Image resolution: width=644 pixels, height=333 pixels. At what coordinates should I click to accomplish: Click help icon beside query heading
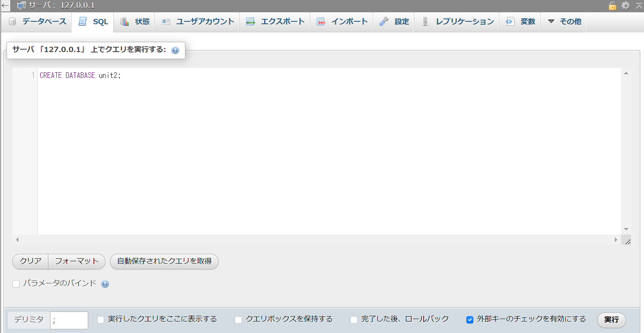point(175,50)
